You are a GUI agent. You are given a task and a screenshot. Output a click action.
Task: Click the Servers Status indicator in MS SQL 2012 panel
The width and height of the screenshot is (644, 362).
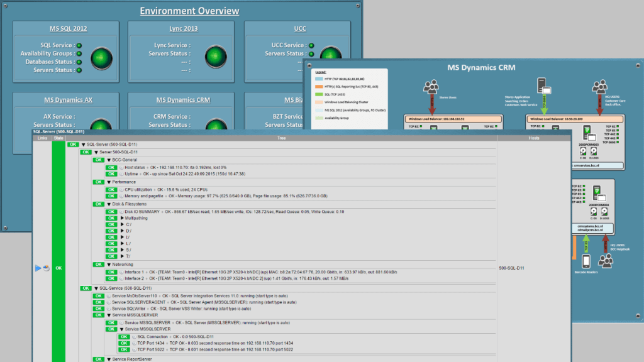coord(79,70)
